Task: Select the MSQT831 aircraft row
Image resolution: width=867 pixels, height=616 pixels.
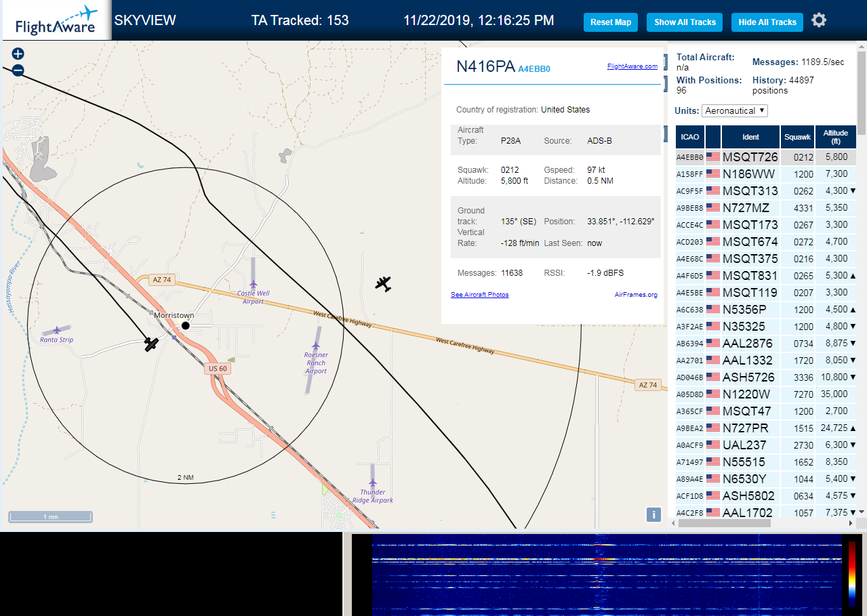Action: point(766,275)
